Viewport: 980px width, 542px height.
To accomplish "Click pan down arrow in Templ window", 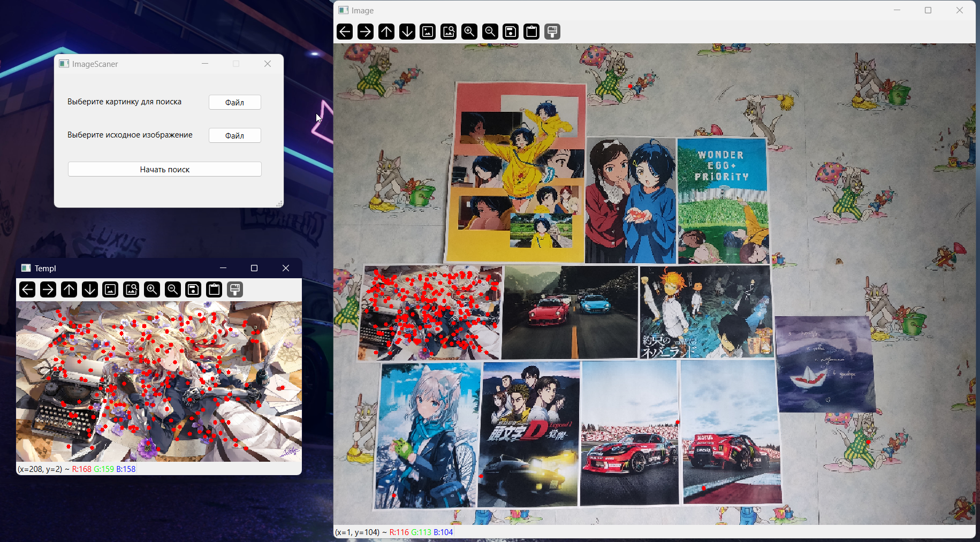I will [x=90, y=289].
